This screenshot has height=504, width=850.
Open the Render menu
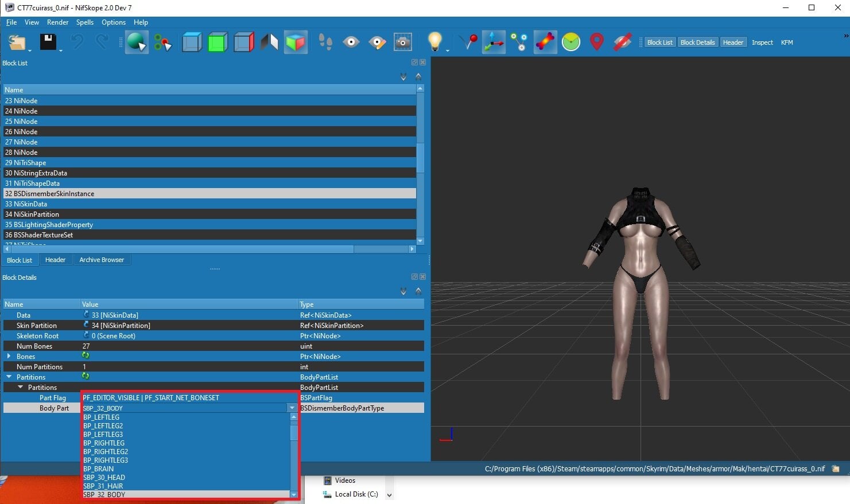tap(57, 22)
